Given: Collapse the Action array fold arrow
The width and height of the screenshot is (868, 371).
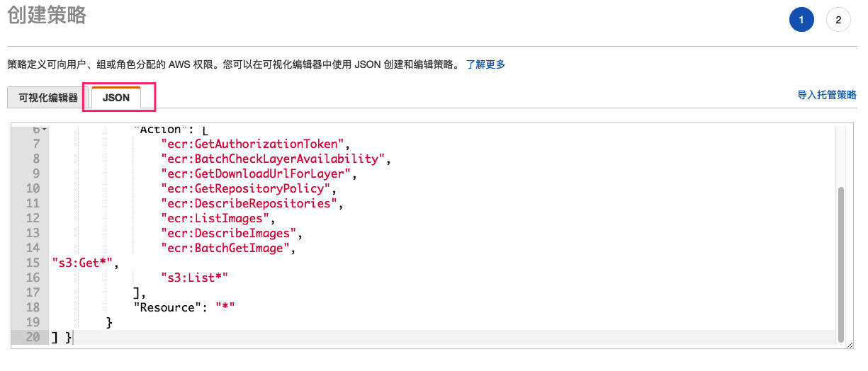Looking at the screenshot, I should click(x=44, y=130).
